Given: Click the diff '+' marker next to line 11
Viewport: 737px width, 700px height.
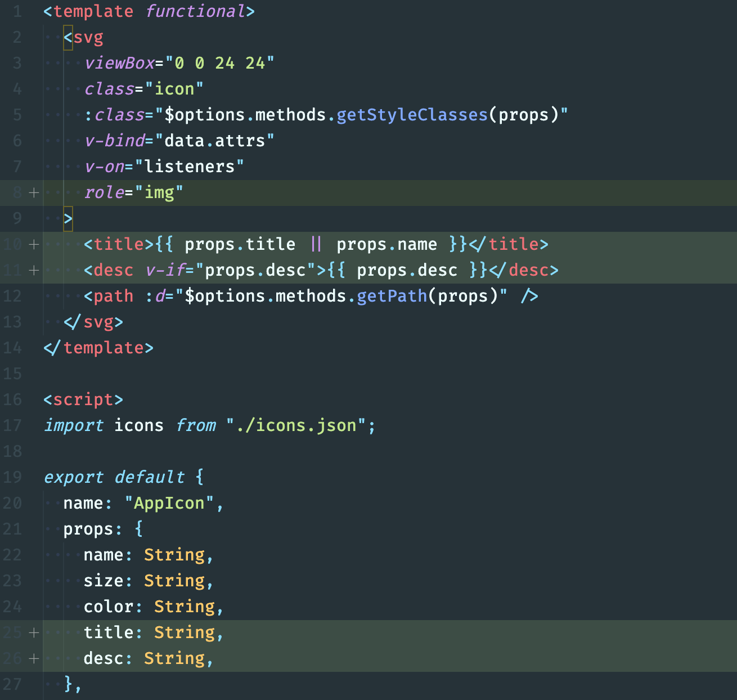Looking at the screenshot, I should (34, 270).
